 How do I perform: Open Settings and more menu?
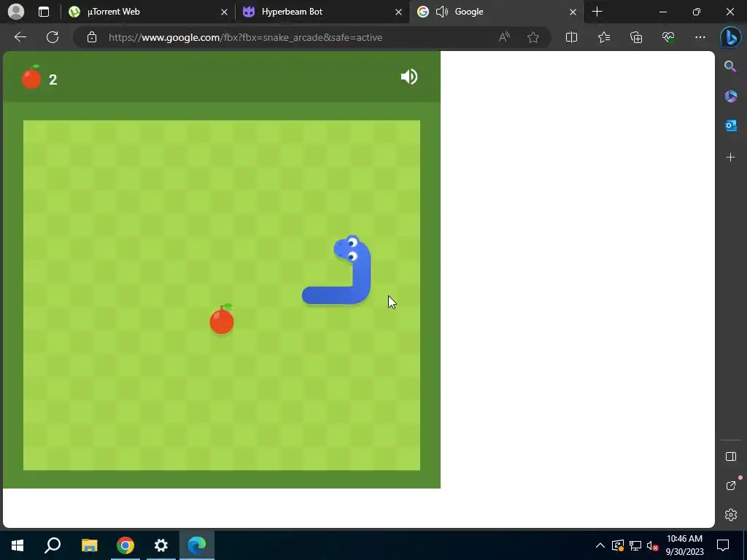700,37
